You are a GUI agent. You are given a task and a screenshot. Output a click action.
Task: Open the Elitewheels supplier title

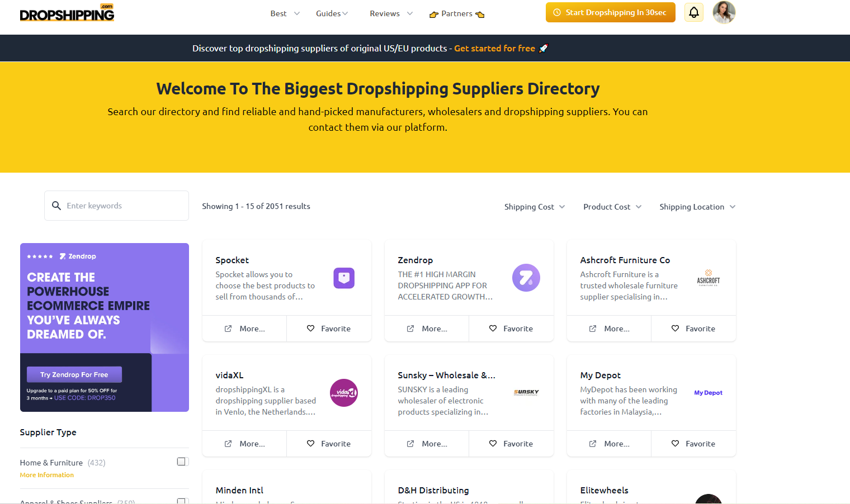click(605, 490)
